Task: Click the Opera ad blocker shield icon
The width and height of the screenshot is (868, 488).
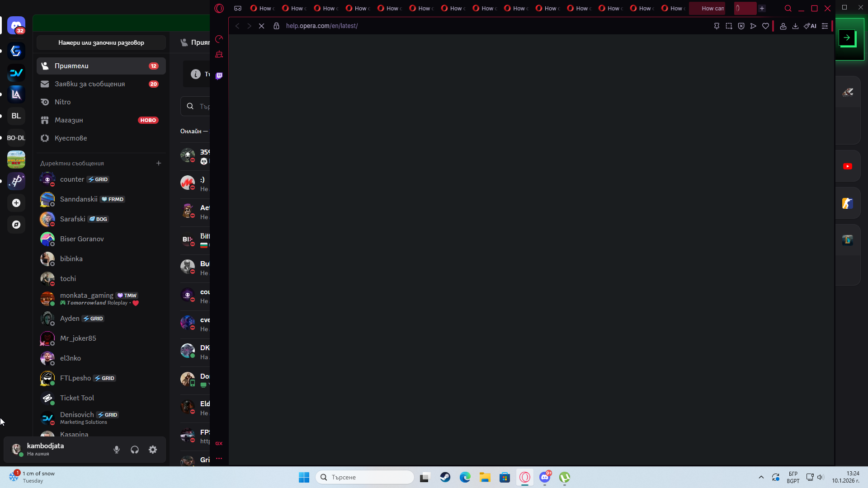Action: coord(741,26)
